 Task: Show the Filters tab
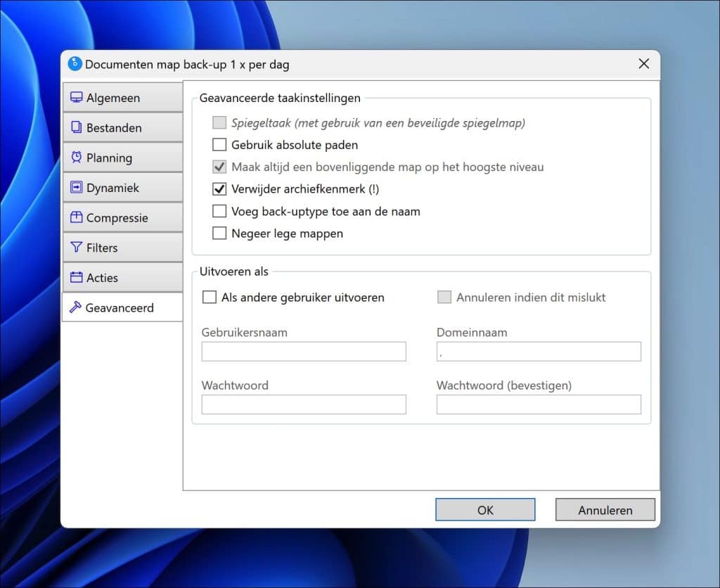point(122,247)
